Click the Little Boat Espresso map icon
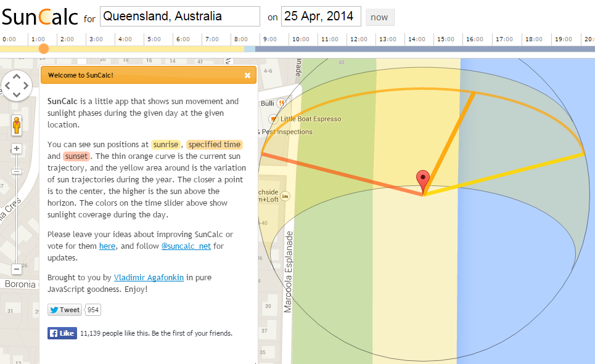Screen dimensions: 595x364 (x=273, y=119)
